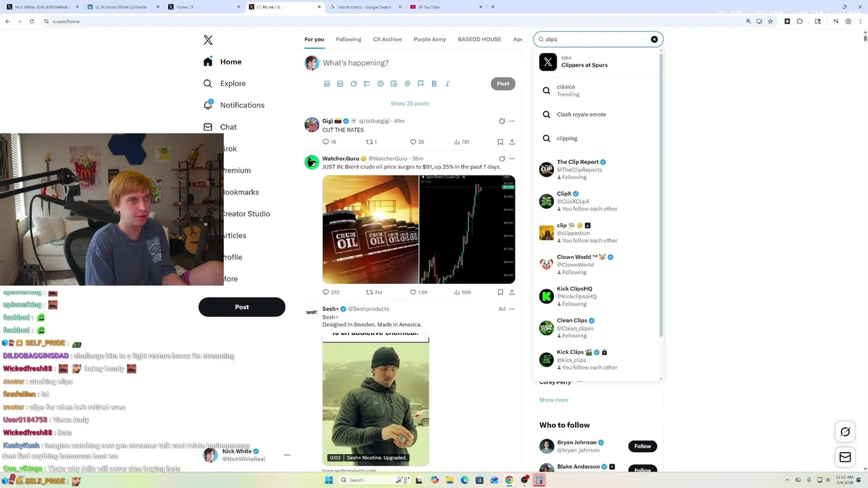This screenshot has width=868, height=488.
Task: Open Nick White account menu dots
Action: (287, 455)
